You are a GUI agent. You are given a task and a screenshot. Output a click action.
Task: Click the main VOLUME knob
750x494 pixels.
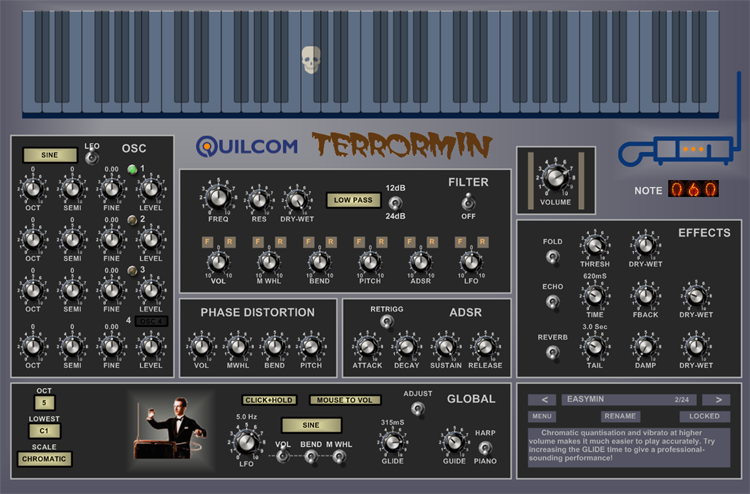(x=554, y=178)
